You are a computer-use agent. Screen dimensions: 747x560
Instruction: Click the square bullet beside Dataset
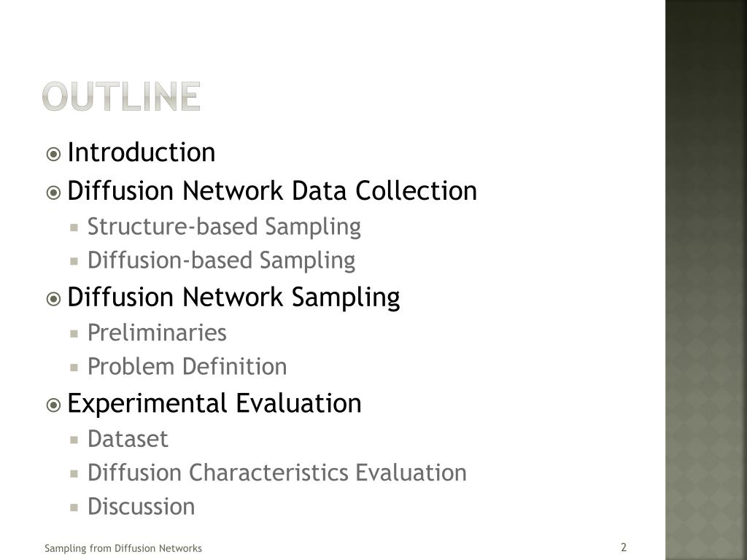coord(74,440)
